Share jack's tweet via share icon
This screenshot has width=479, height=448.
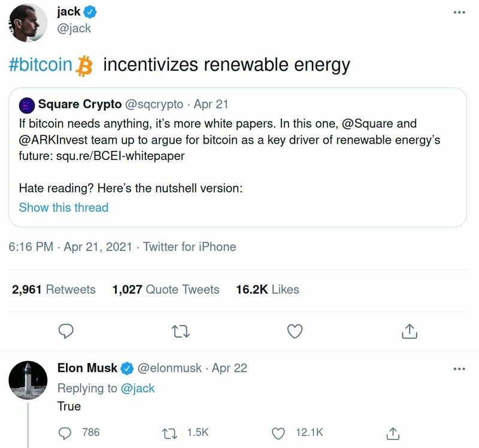coord(409,330)
